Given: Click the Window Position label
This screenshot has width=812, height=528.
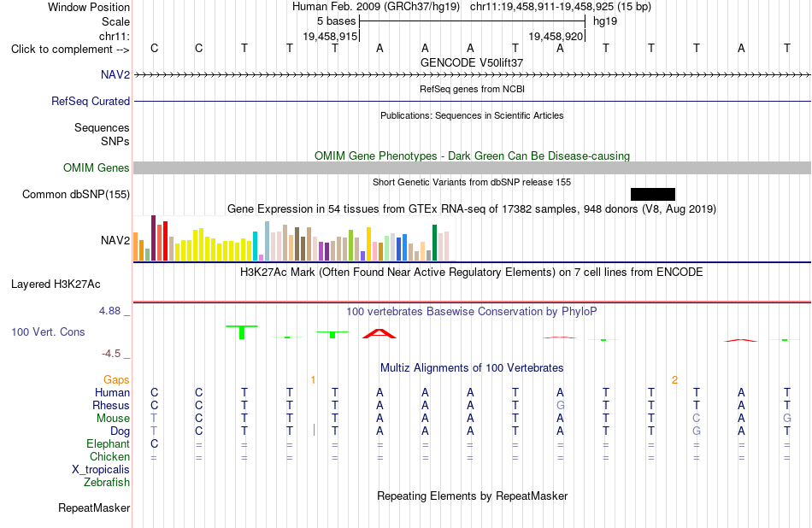Looking at the screenshot, I should (89, 7).
